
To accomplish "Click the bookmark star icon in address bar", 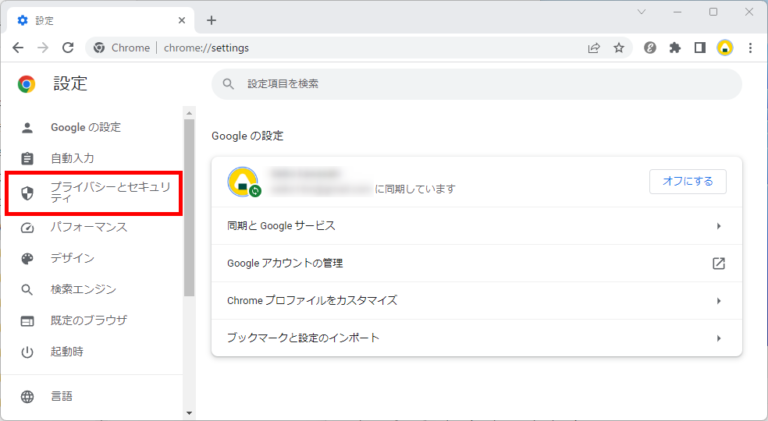I will pyautogui.click(x=619, y=47).
